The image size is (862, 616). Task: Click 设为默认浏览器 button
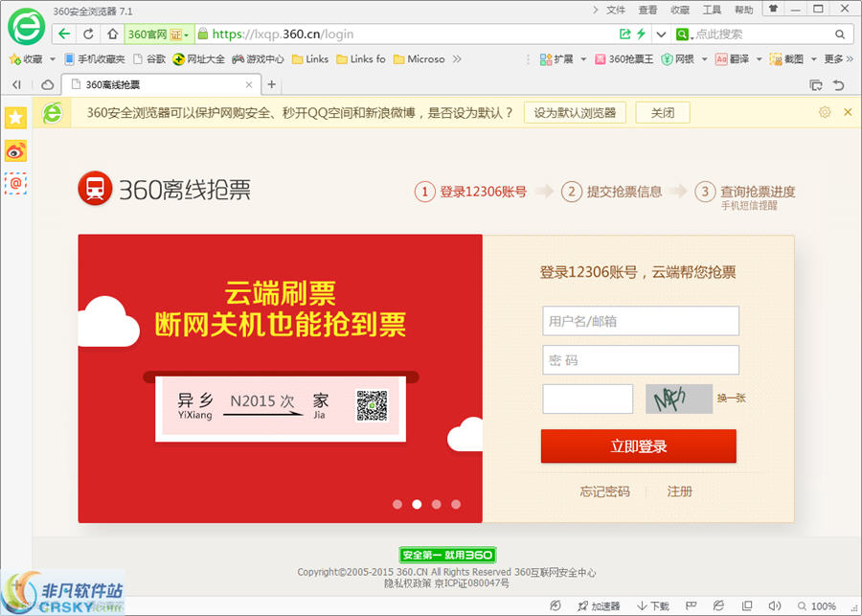coord(575,113)
